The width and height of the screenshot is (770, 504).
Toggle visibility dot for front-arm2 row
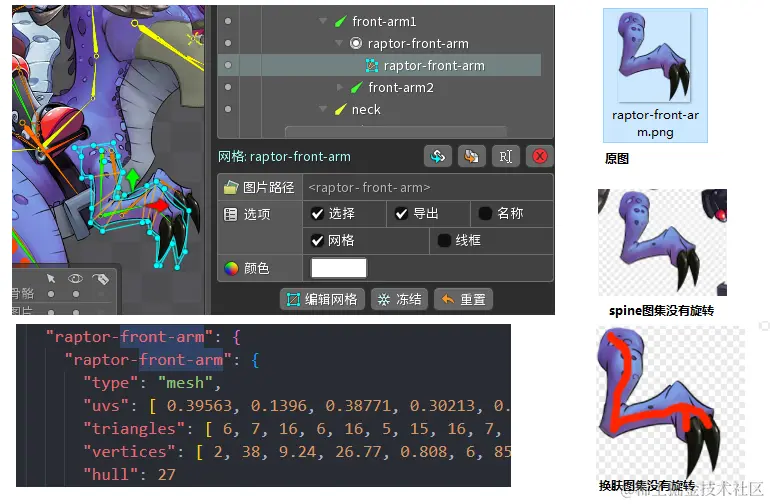(x=228, y=87)
